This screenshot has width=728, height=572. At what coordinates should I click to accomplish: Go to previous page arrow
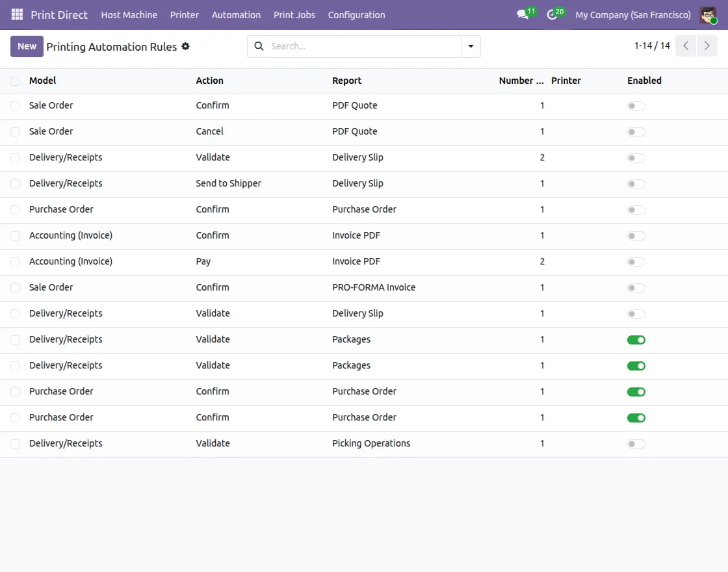point(686,46)
